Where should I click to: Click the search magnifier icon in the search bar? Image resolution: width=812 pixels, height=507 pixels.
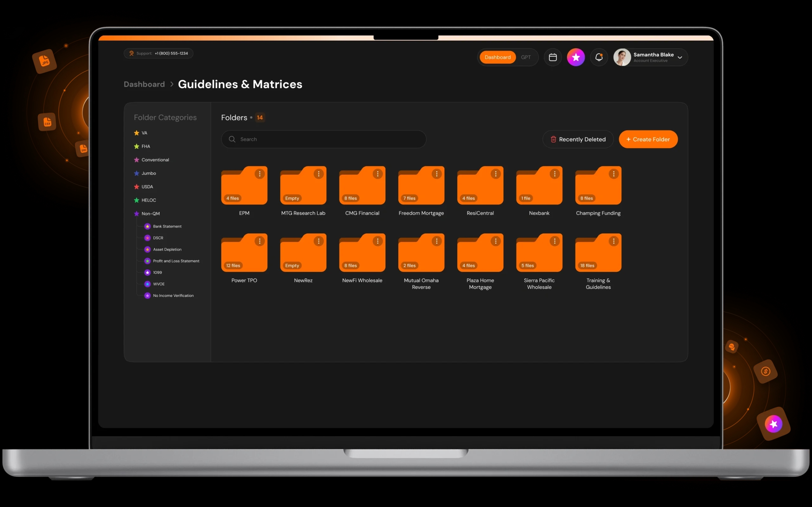(x=232, y=139)
